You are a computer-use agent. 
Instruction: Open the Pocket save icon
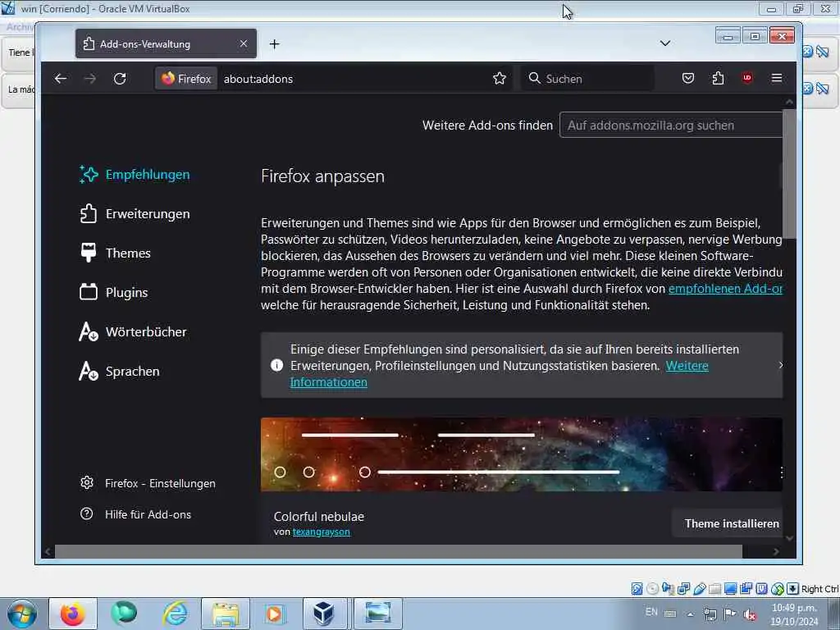688,79
